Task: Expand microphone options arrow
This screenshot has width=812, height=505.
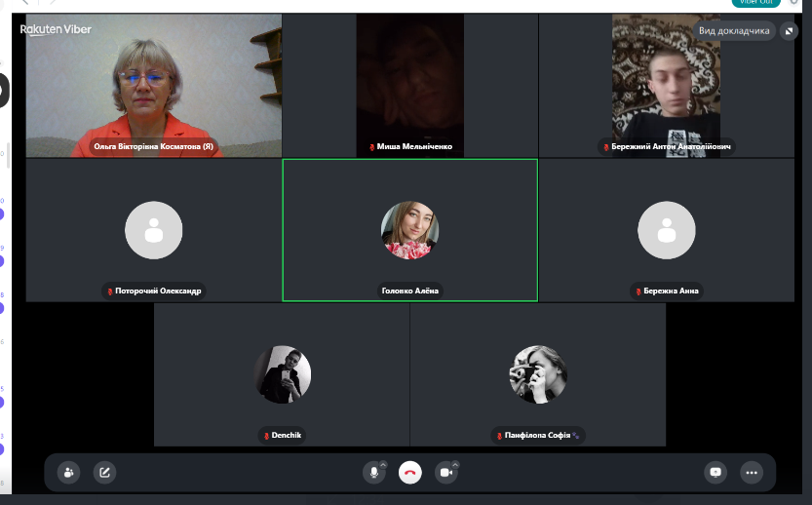Action: point(383,464)
